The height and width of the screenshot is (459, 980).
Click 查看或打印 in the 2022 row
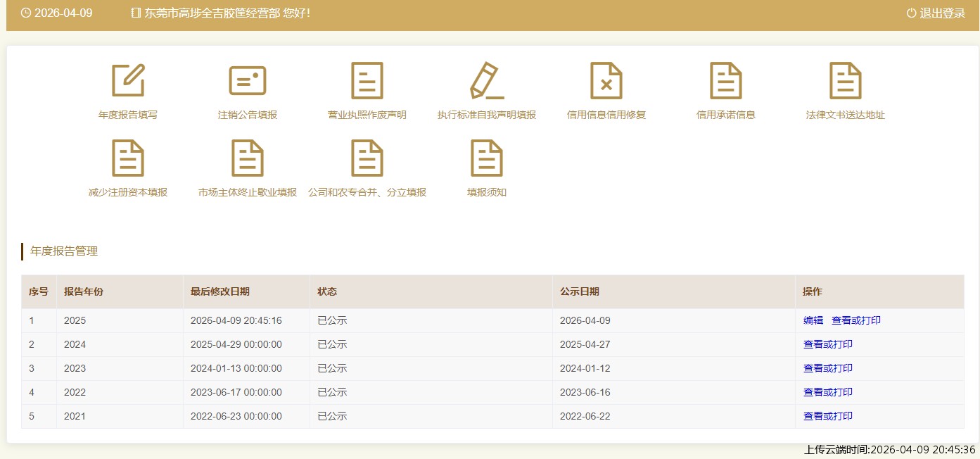coord(828,392)
